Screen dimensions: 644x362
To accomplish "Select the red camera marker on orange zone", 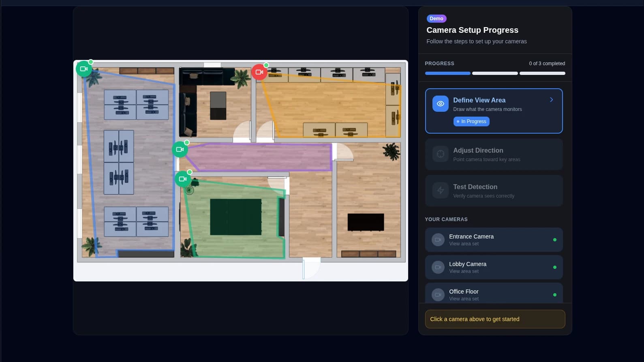I will coord(259,72).
